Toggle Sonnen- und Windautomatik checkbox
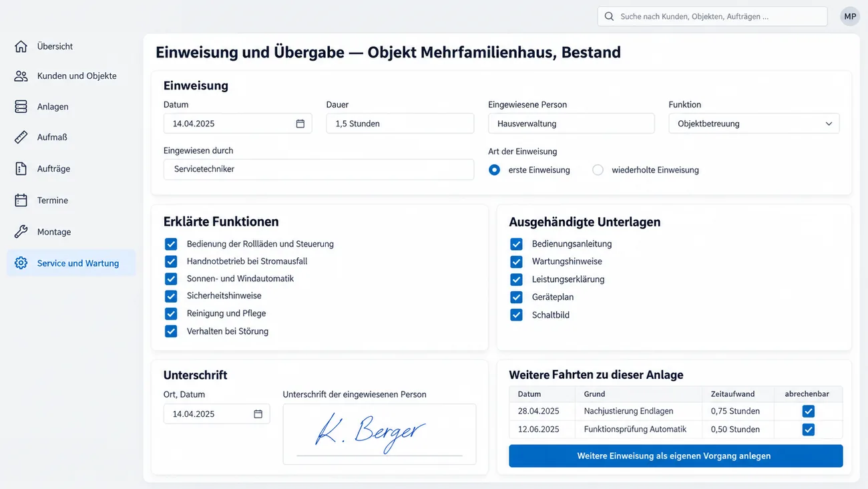The height and width of the screenshot is (489, 868). [x=171, y=279]
